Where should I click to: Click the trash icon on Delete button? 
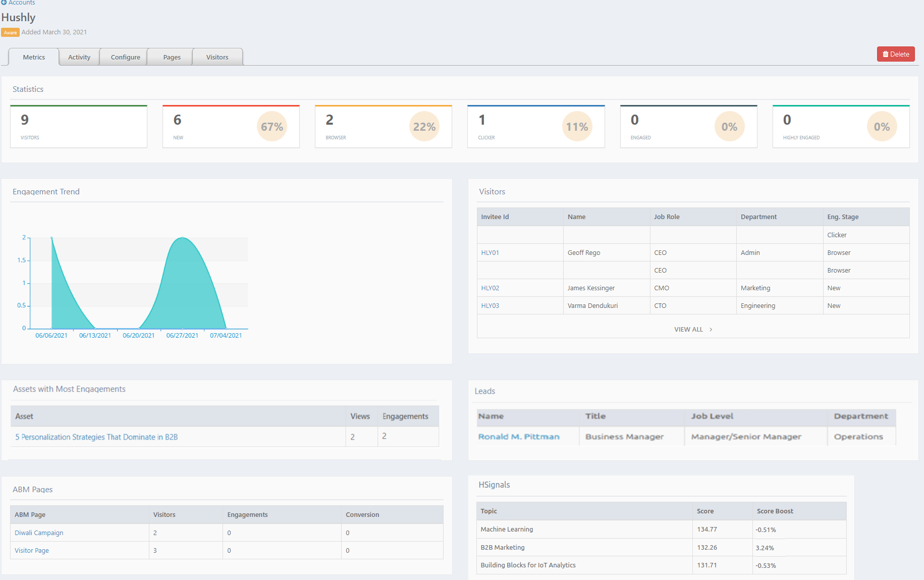pyautogui.click(x=886, y=55)
